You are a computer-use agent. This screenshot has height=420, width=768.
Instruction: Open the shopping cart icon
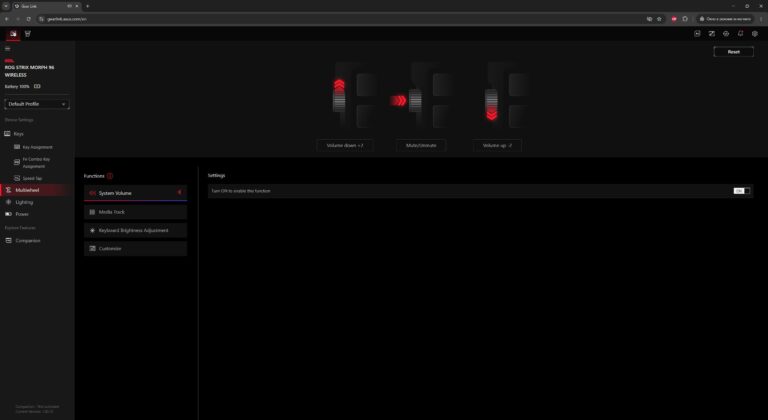click(28, 34)
